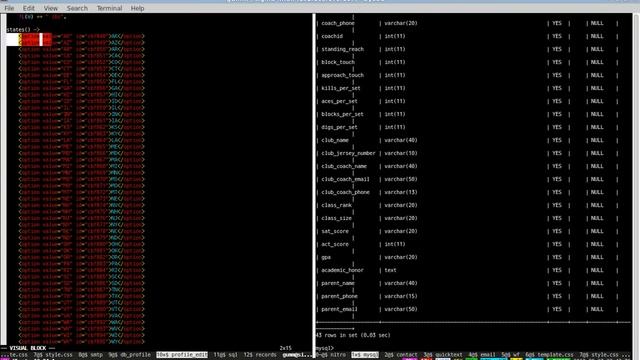Click varchar(13) type of club_coach_phone

(401, 192)
